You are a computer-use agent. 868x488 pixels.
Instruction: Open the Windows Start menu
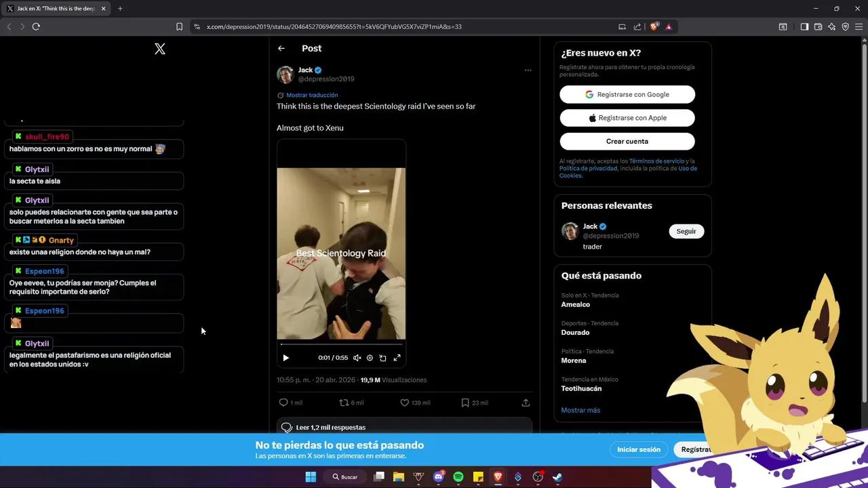click(x=311, y=476)
